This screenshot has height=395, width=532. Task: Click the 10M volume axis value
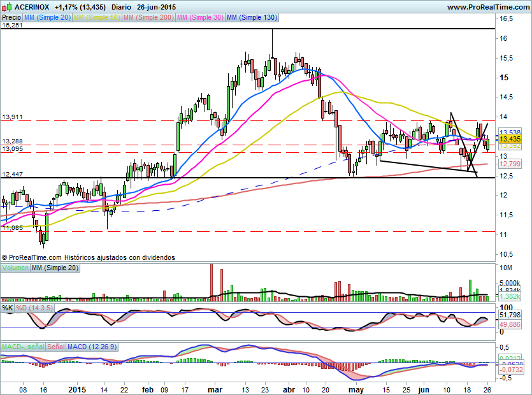(x=505, y=268)
